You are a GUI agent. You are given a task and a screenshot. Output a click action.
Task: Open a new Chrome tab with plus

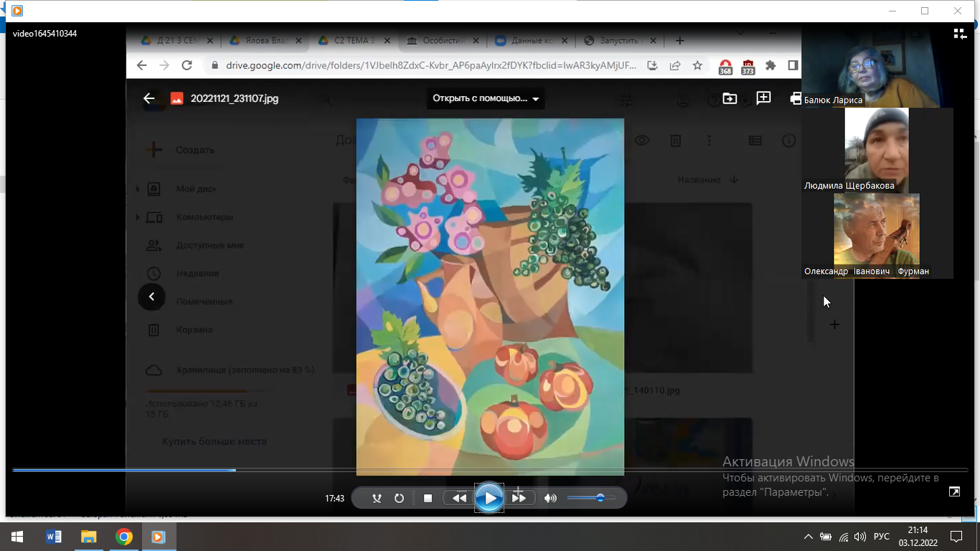(x=680, y=41)
